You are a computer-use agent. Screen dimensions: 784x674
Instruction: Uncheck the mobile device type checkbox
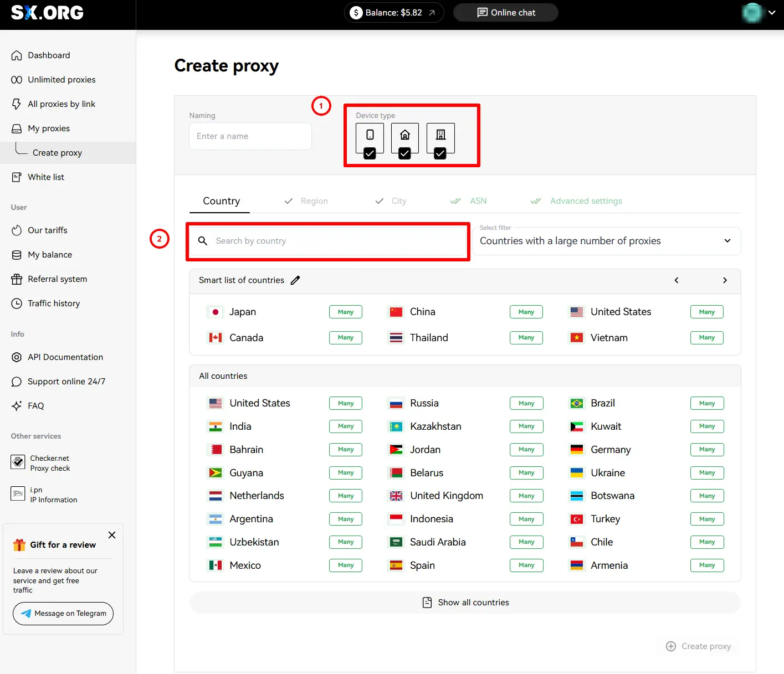[x=370, y=153]
